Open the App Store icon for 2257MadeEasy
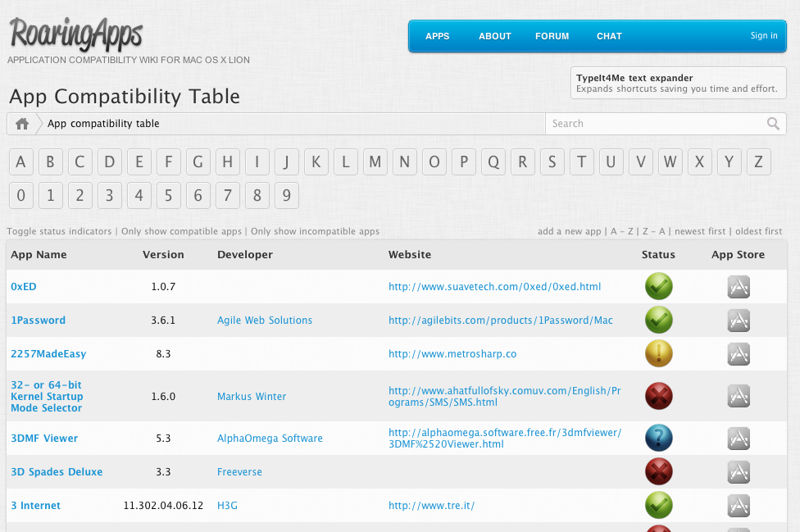This screenshot has width=800, height=532. (x=739, y=354)
